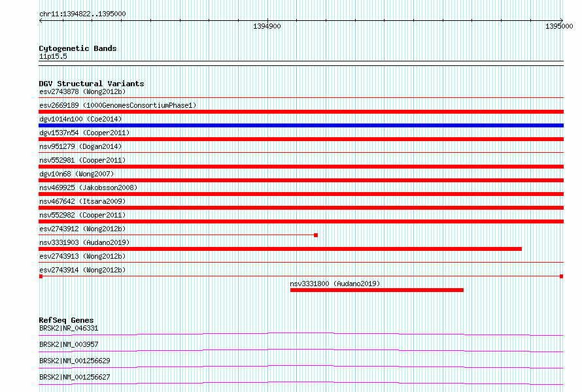Viewport: 582px width, 392px height.
Task: Open variant esv2743913 (Wong2012b)
Action: click(82, 256)
